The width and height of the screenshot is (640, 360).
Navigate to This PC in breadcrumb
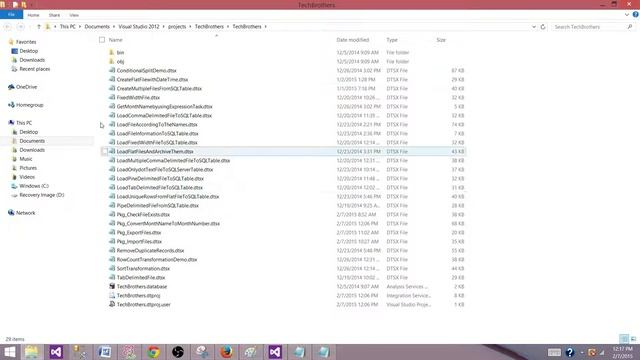coord(67,27)
